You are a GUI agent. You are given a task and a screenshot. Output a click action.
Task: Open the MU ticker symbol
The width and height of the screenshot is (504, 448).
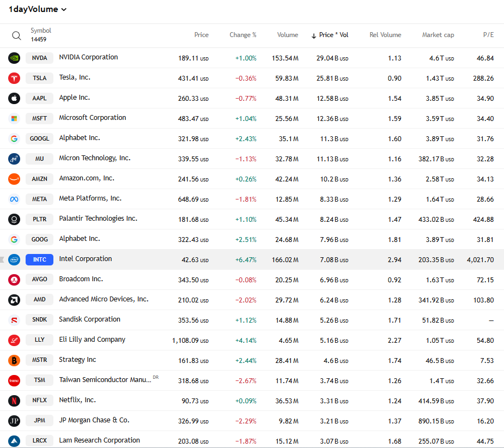[40, 159]
